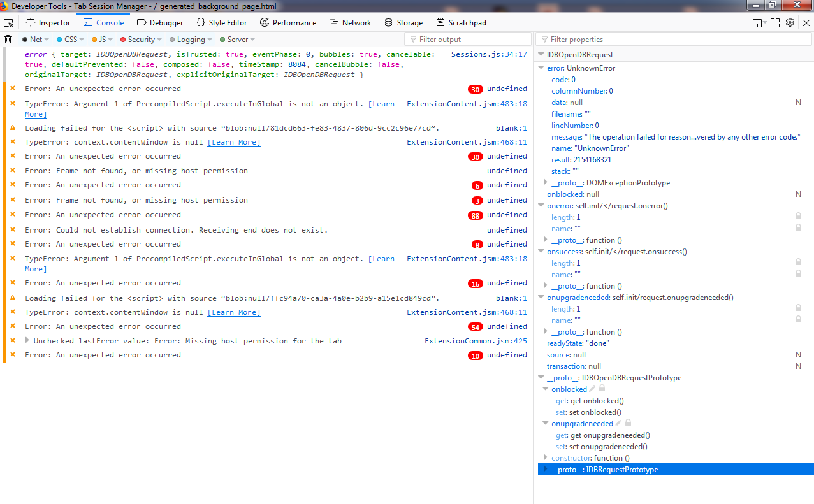Collapse the IDBOpenDBRequest root node
814x504 pixels.
(x=542, y=55)
